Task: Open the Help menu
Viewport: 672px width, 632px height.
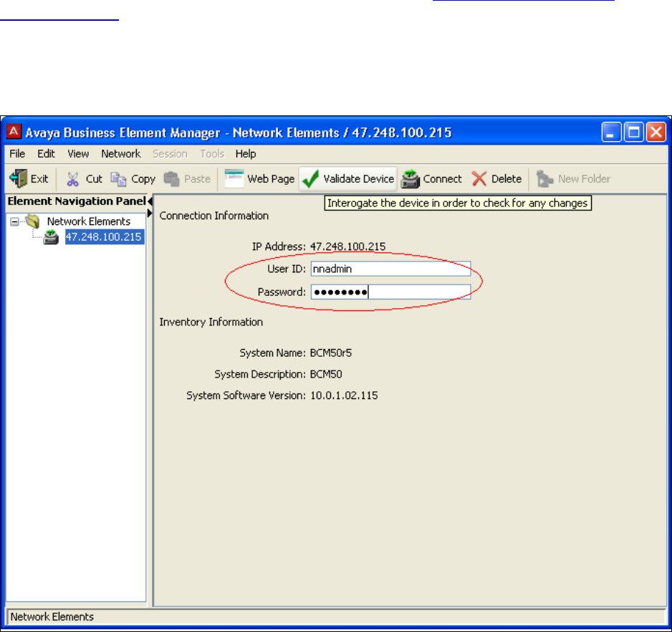Action: [x=246, y=153]
